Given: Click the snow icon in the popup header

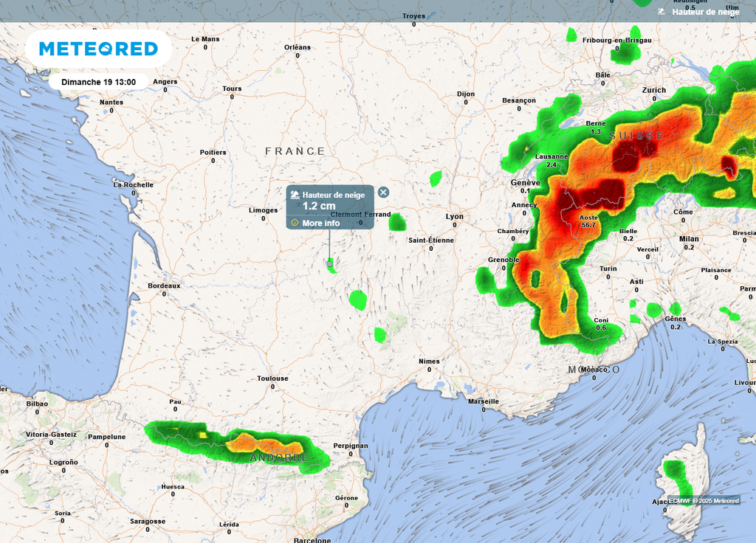Looking at the screenshot, I should coord(295,195).
